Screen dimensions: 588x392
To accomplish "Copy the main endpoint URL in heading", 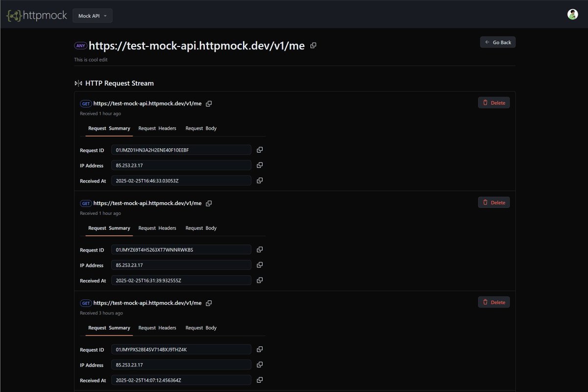I will point(313,46).
